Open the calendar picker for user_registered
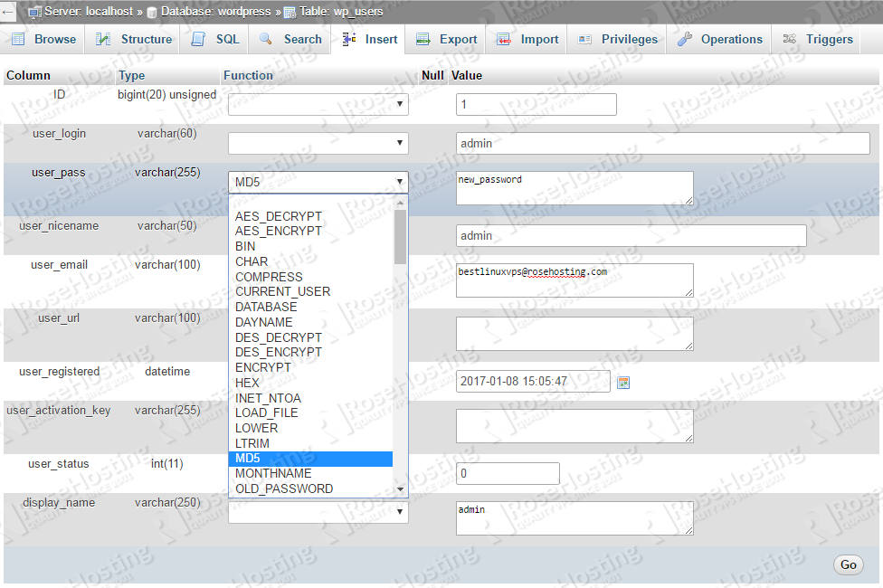The image size is (883, 588). [623, 383]
